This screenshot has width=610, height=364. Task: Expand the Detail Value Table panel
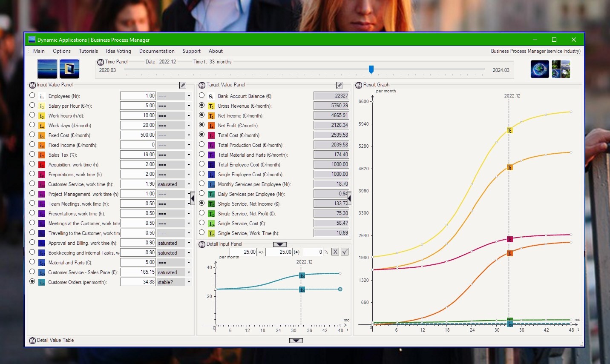(x=296, y=341)
